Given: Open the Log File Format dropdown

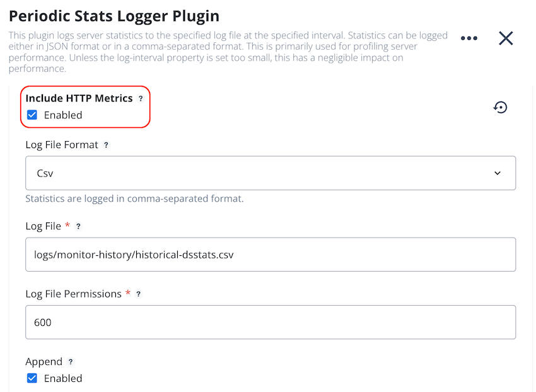Looking at the screenshot, I should point(270,173).
